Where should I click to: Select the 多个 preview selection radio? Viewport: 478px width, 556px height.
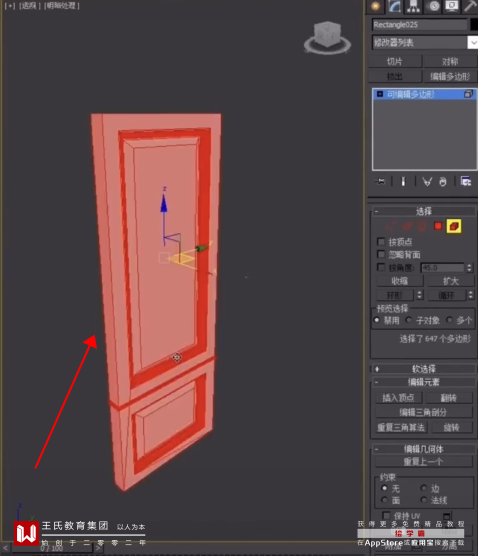pyautogui.click(x=449, y=320)
